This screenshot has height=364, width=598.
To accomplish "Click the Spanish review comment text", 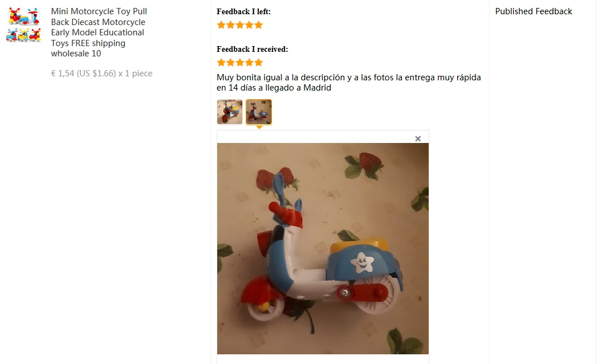I will pos(348,83).
